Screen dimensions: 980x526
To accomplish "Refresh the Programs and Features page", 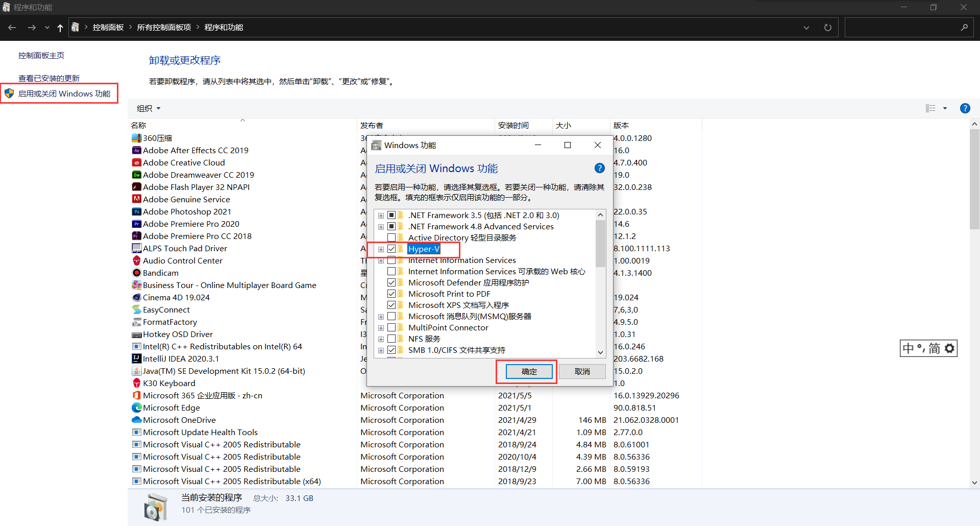I will pyautogui.click(x=827, y=28).
